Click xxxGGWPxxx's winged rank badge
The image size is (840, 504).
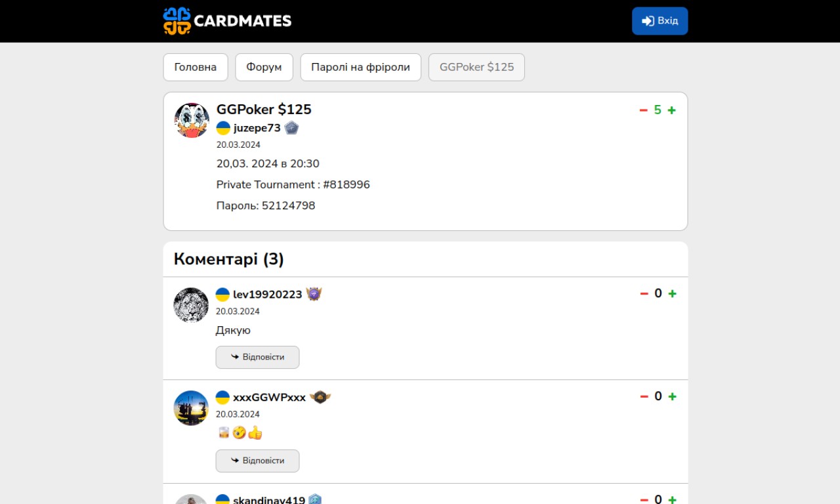point(320,398)
